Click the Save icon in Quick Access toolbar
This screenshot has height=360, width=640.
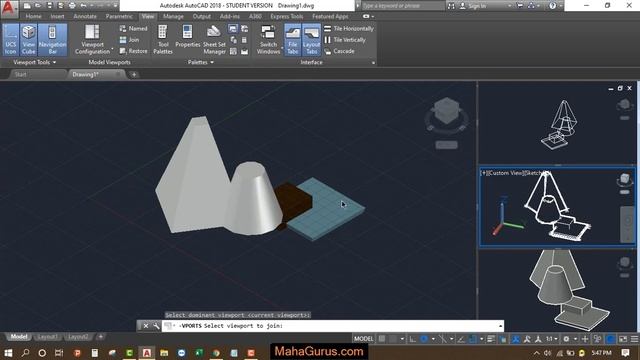49,6
